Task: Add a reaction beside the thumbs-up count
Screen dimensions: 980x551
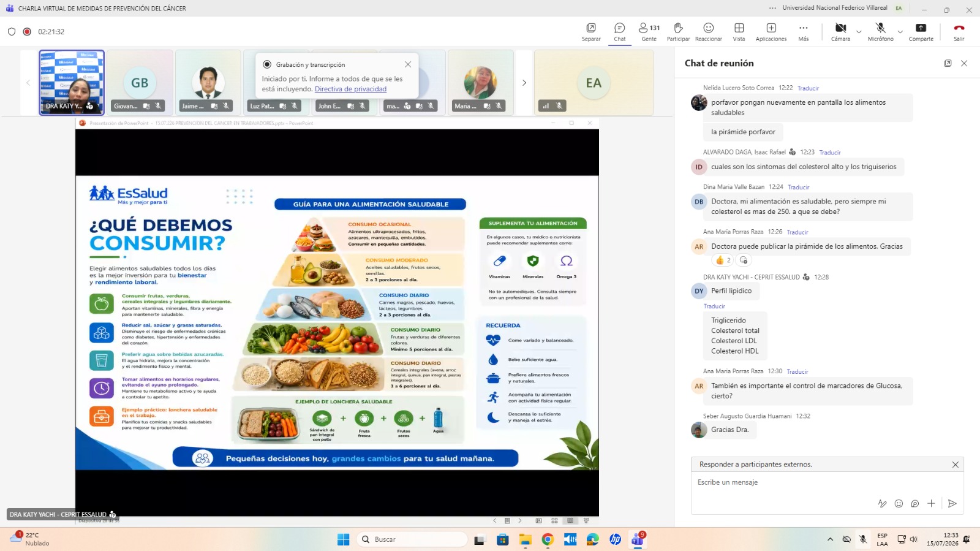Action: 744,260
